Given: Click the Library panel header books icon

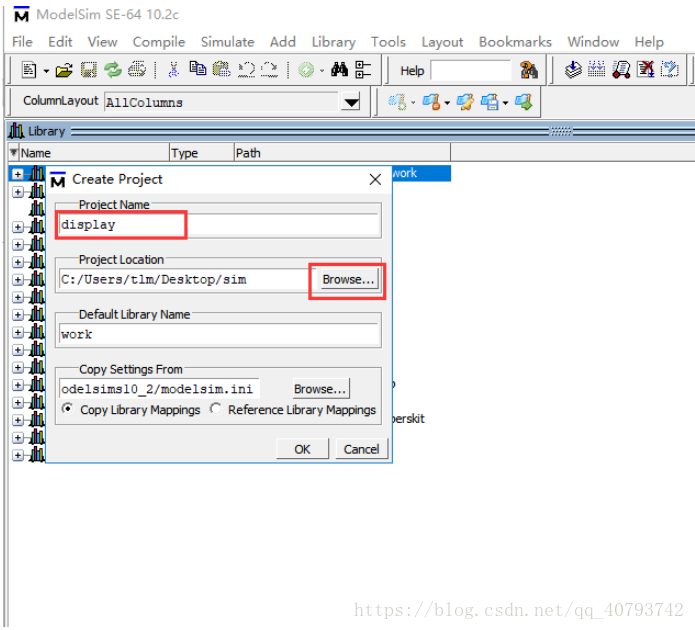Looking at the screenshot, I should [x=16, y=131].
